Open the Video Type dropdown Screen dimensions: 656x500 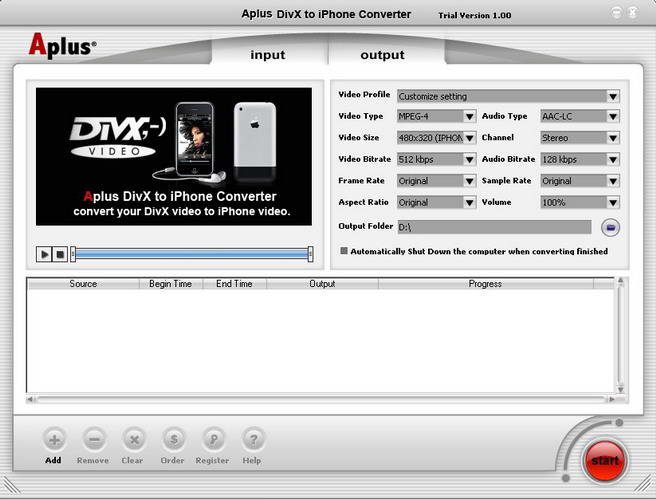[469, 116]
